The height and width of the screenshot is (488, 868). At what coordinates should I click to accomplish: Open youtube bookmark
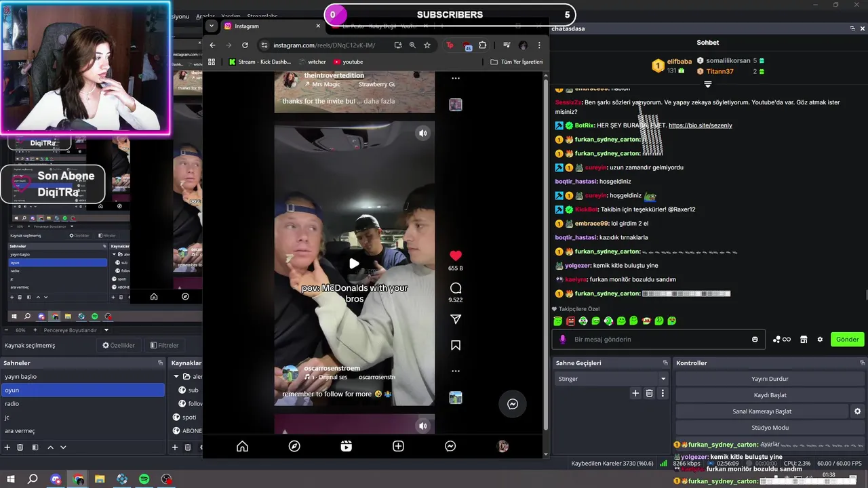[x=348, y=62]
